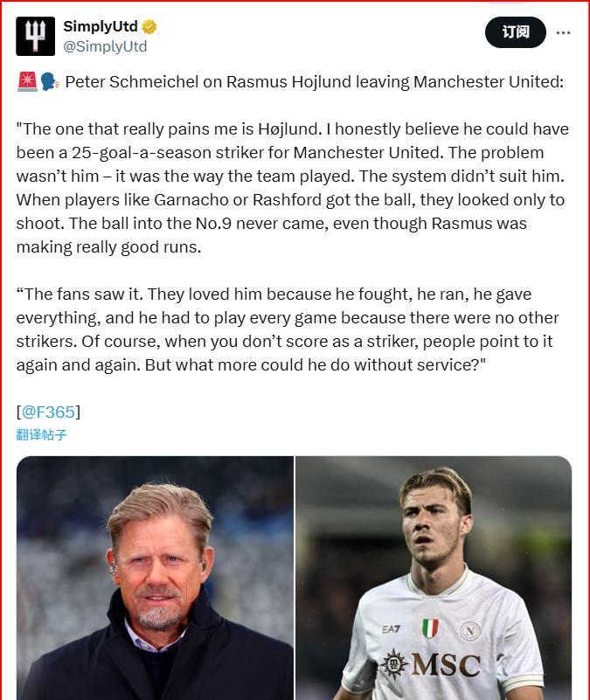Click the Napoli club crest on jersey

pos(469,631)
